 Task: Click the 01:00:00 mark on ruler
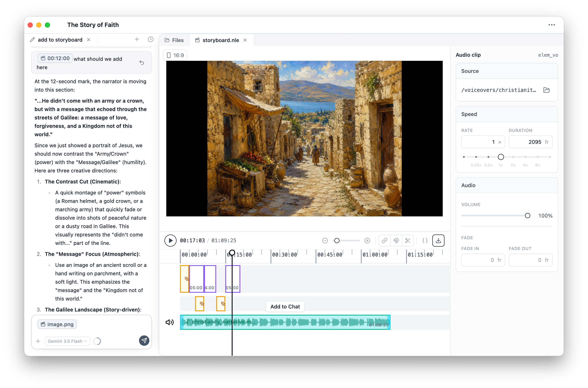coord(375,255)
